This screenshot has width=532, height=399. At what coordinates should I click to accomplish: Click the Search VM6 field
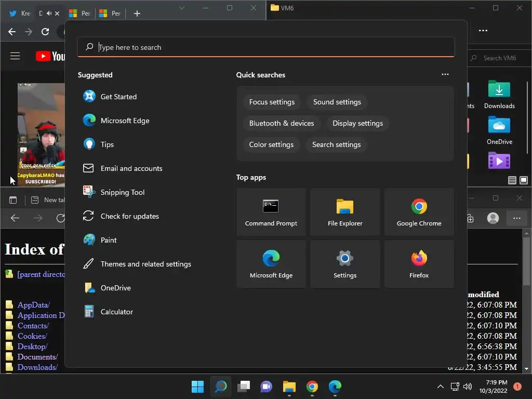pyautogui.click(x=499, y=58)
